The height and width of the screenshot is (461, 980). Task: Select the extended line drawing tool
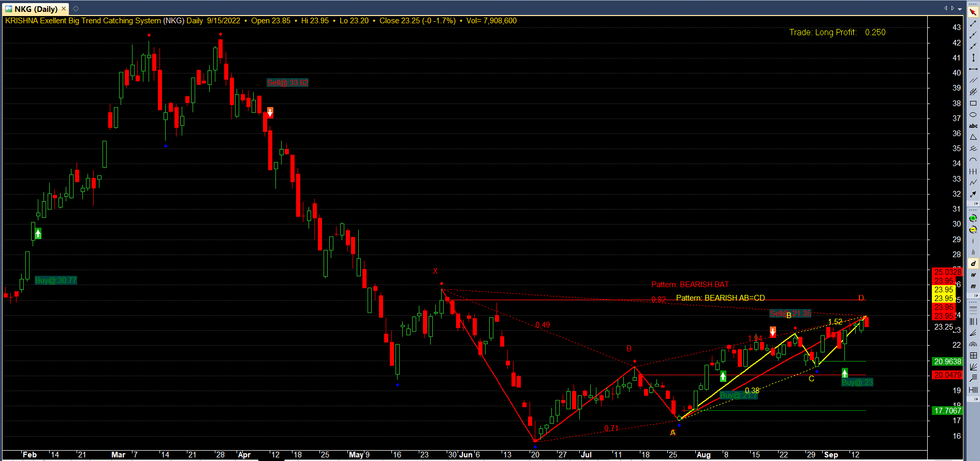[973, 46]
